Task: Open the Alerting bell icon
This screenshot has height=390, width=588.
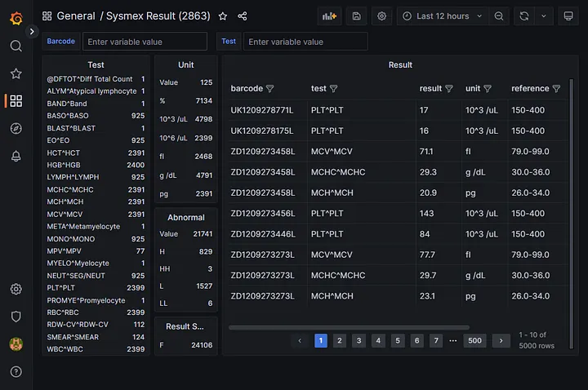Action: 16,157
